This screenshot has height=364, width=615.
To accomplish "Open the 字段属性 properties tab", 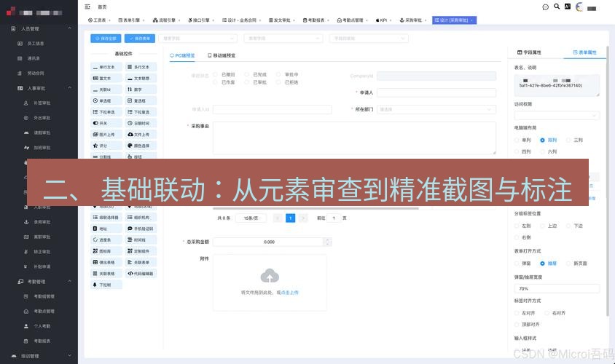I will [x=529, y=52].
